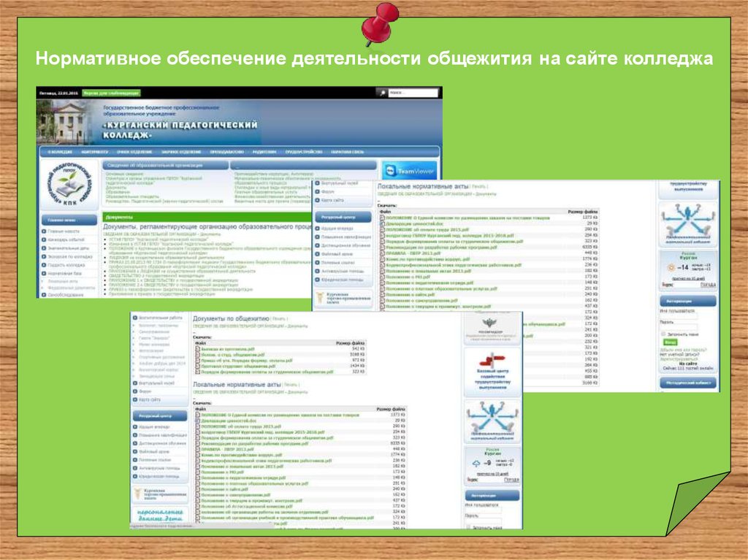Click 'Дистанционное обучение' bullet icon in local acts screenshot
The height and width of the screenshot is (560, 748).
(318, 245)
